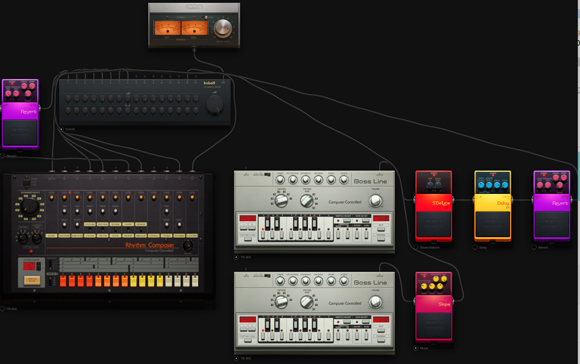Click the first blue knob on the Delay pedal
The height and width of the screenshot is (364, 580).
tap(481, 185)
